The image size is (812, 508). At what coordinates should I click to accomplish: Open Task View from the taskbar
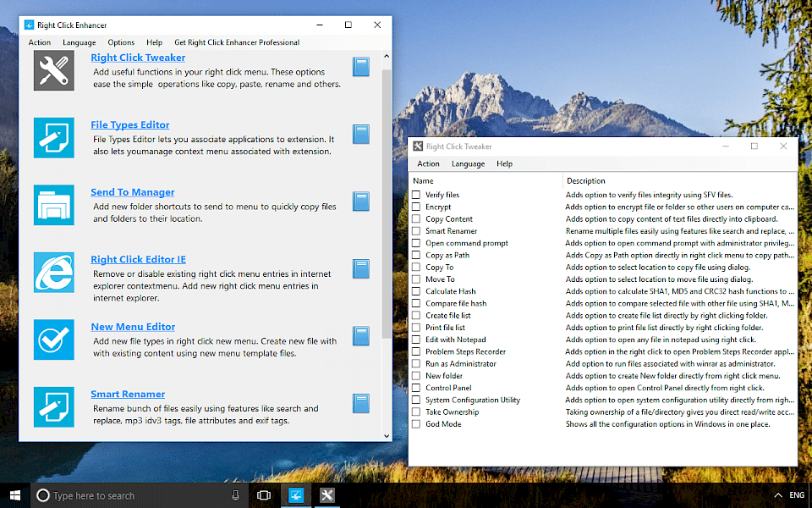click(264, 495)
